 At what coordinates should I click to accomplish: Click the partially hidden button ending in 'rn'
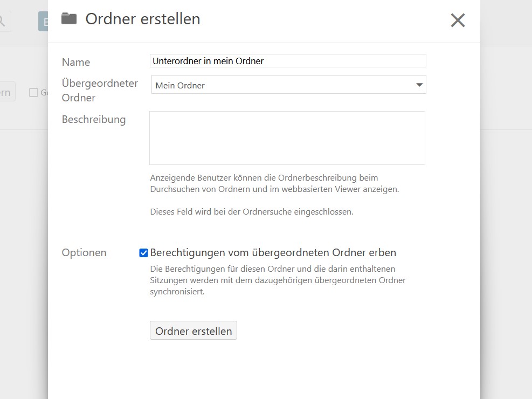[6, 92]
